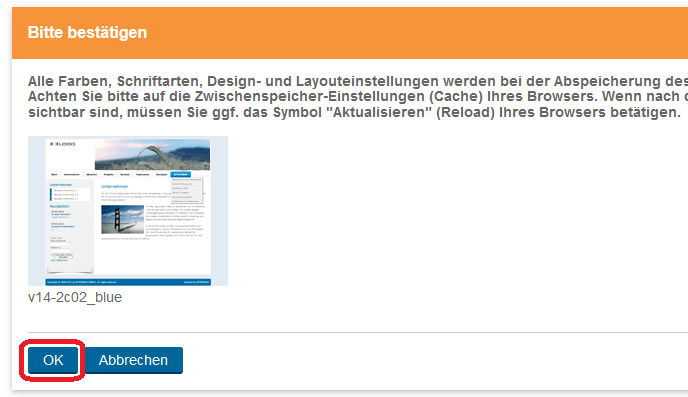Click the Neuigkeiten sidebar heading in preview
Image resolution: width=688 pixels, height=397 pixels.
pyautogui.click(x=59, y=206)
